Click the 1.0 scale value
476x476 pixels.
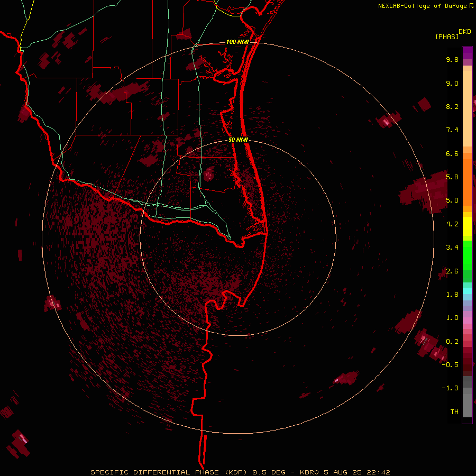click(452, 318)
